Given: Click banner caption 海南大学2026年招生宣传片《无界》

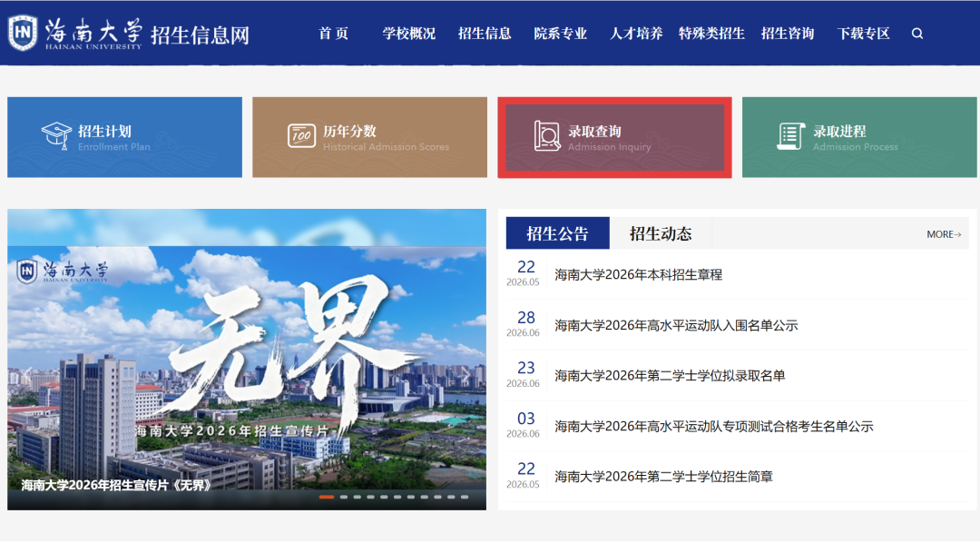Looking at the screenshot, I should coord(116,485).
